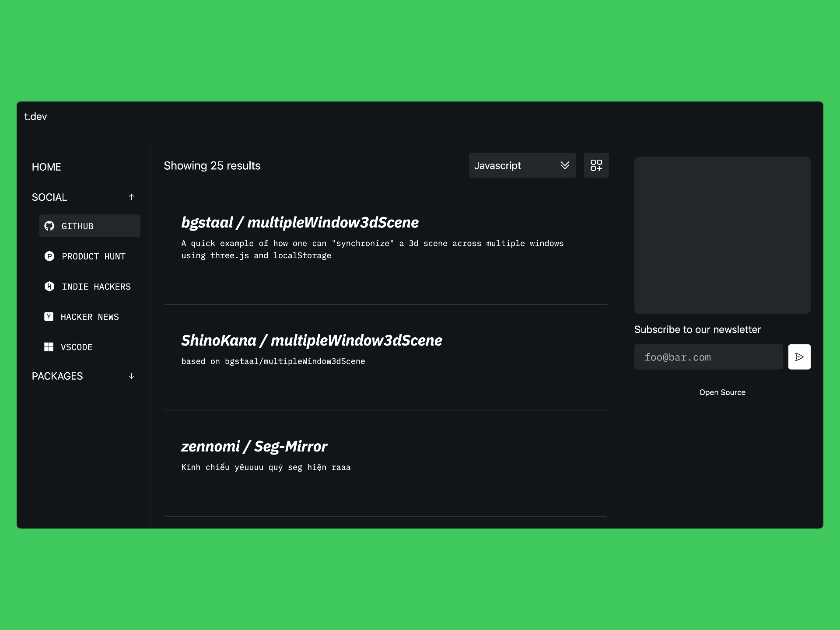840x630 pixels.
Task: Collapse the SOCIAL section
Action: pyautogui.click(x=131, y=197)
